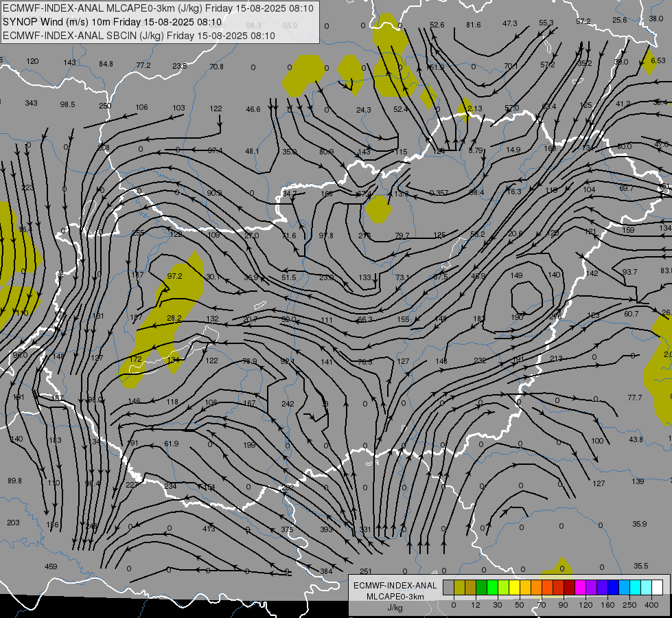Viewport: 672px width, 618px height.
Task: Click the map value 384
Action: (326, 571)
